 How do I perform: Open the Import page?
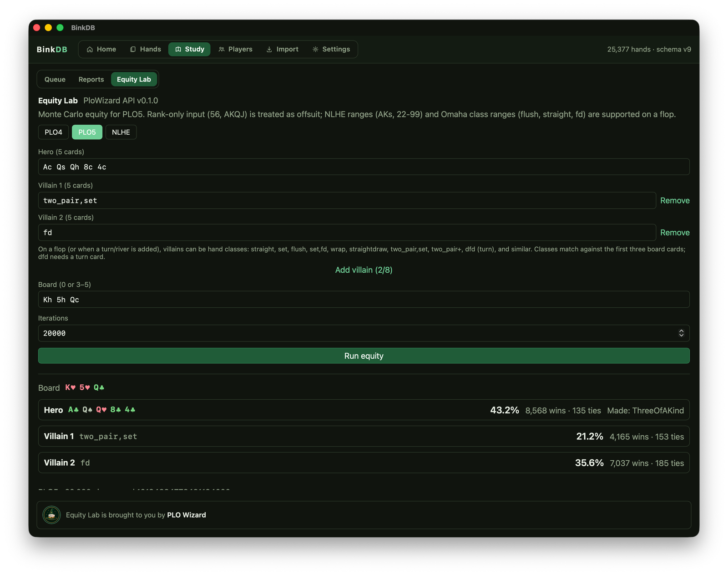tap(283, 49)
